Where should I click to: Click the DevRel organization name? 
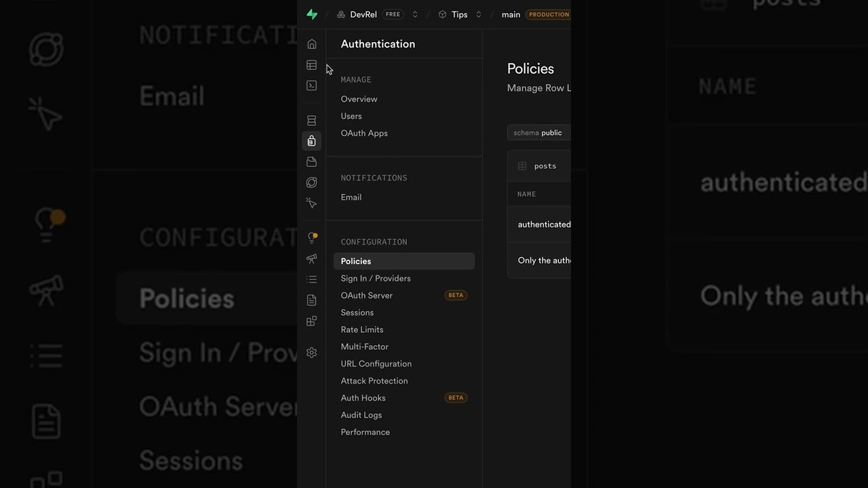363,14
